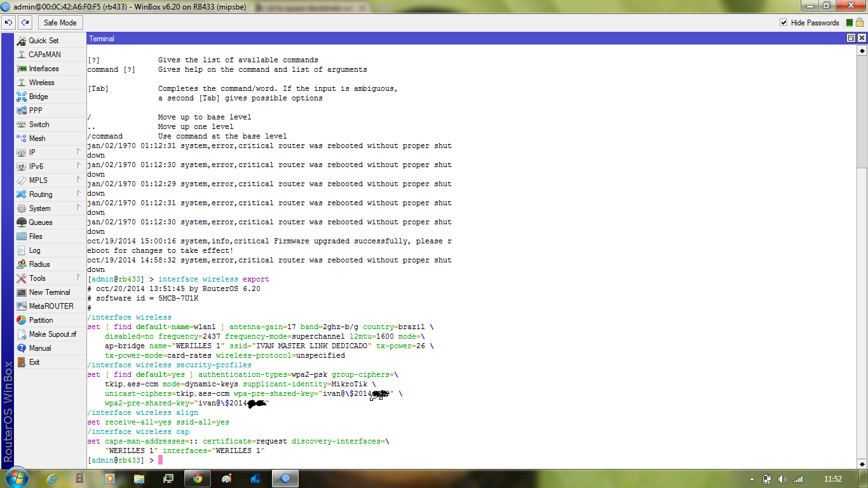Open Paint from the taskbar
Screen dimensions: 868x488
tap(227, 478)
